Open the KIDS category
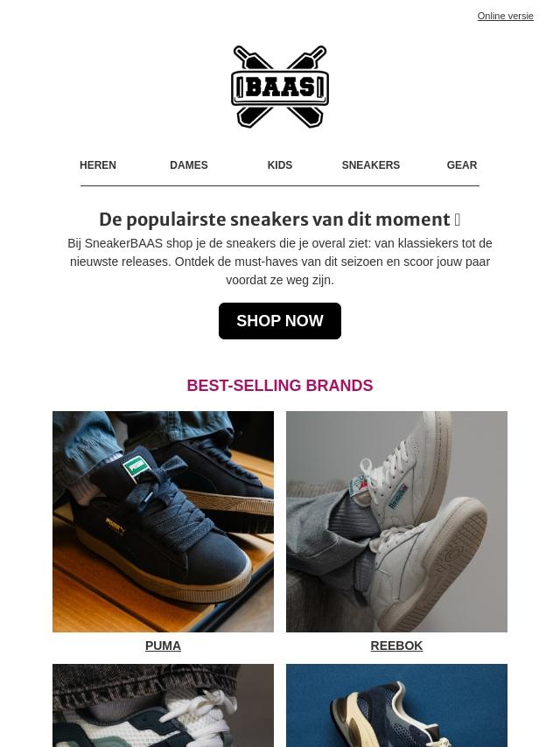 click(x=280, y=164)
